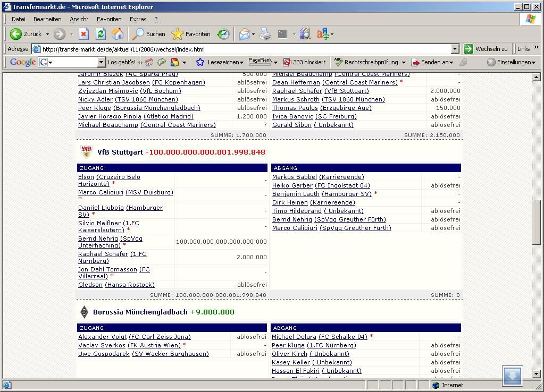Click the Wechseln zu go button
Viewport: 544px width, 392px height.
pyautogui.click(x=486, y=49)
